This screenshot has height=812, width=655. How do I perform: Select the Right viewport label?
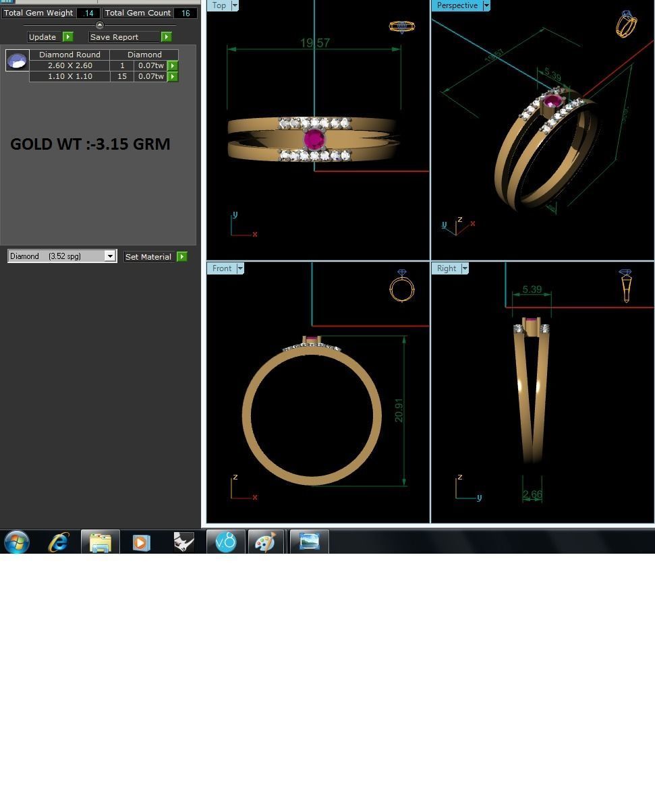pos(446,268)
